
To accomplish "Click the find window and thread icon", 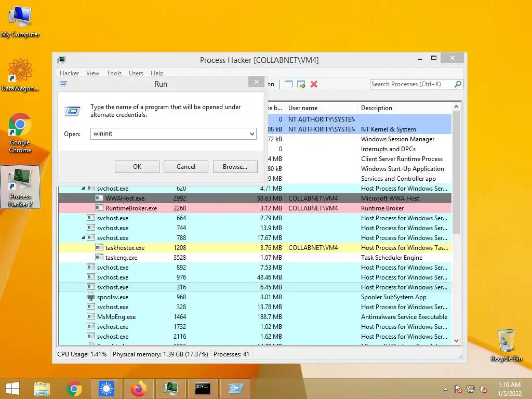I will [x=301, y=84].
